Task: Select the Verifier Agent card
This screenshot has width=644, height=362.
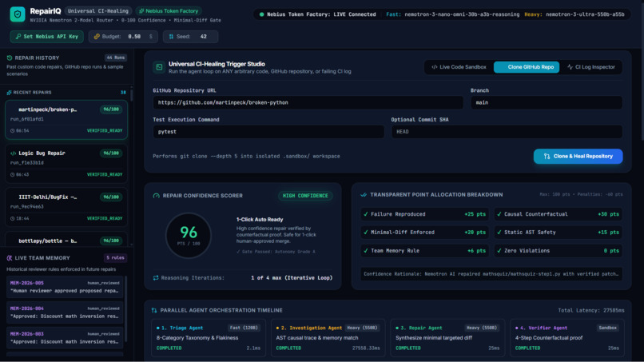Action: pyautogui.click(x=566, y=337)
